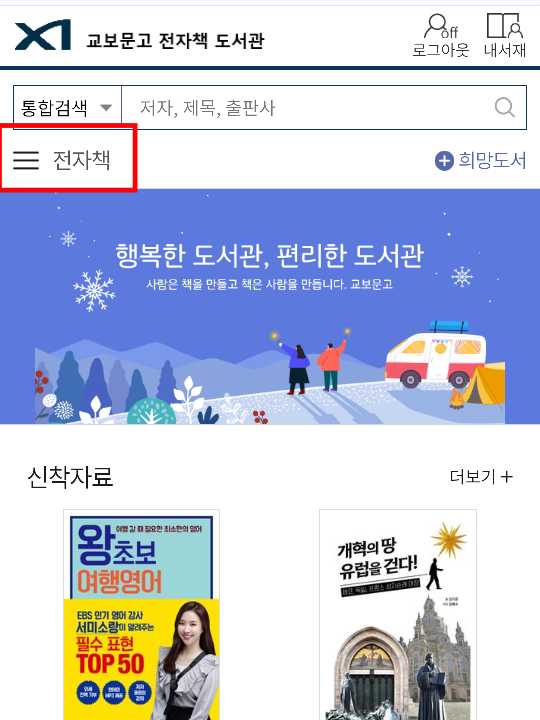Screen dimensions: 540x720
Task: Click the magnifier search icon
Action: tap(504, 107)
